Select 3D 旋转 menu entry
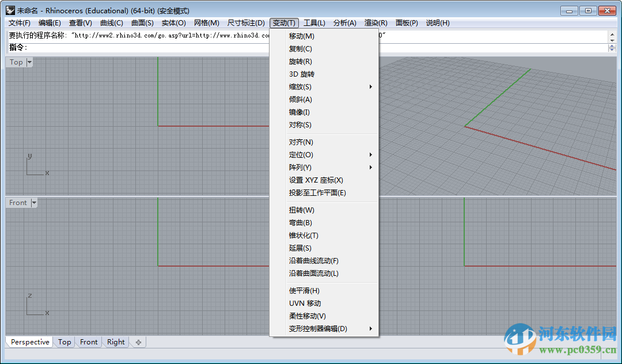The image size is (622, 364). (324, 74)
